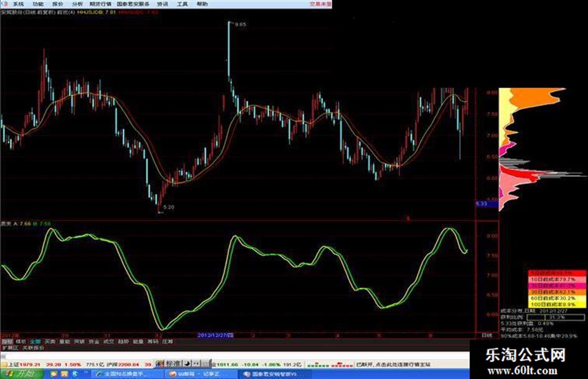The image size is (588, 379).
Task: Open the 期货行情 menu
Action: pos(101,4)
